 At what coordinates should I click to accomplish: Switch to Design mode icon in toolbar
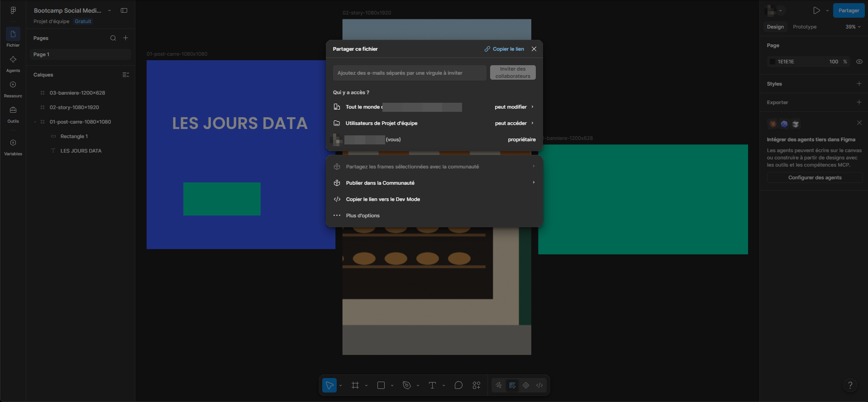pyautogui.click(x=512, y=385)
